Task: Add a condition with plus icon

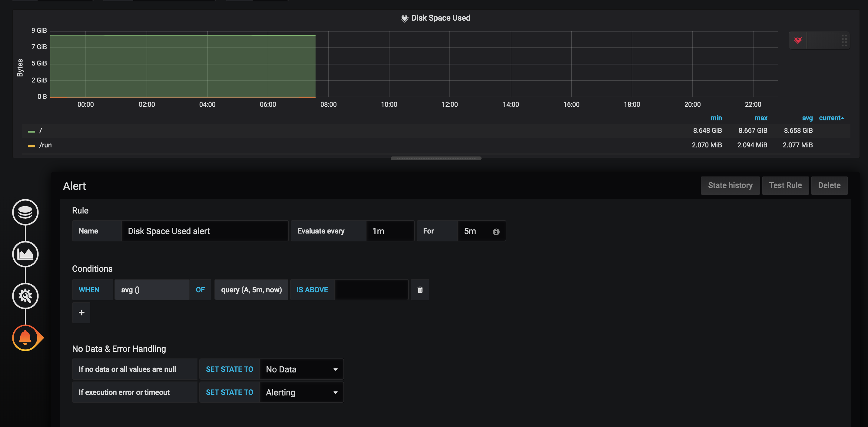Action: pos(81,313)
